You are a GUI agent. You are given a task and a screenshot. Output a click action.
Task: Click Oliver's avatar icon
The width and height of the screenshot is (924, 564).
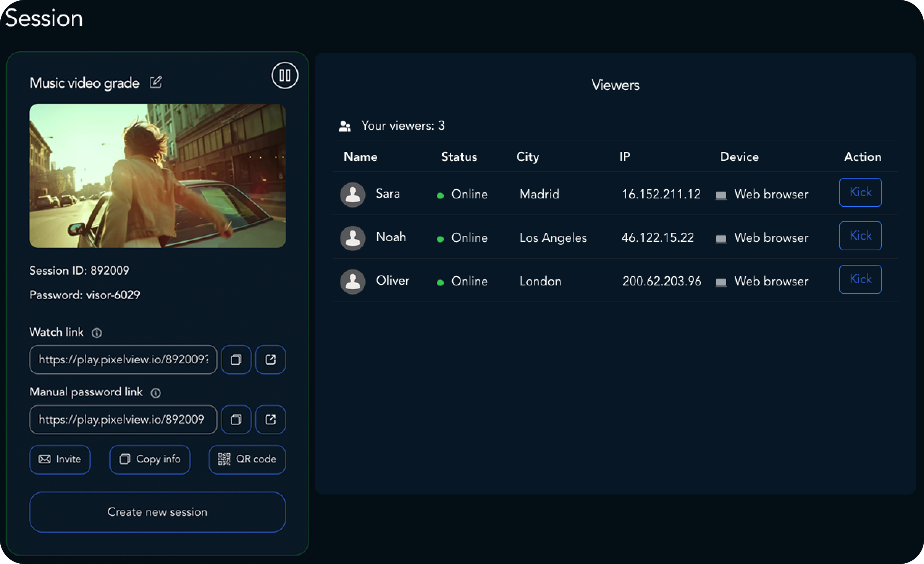(352, 282)
